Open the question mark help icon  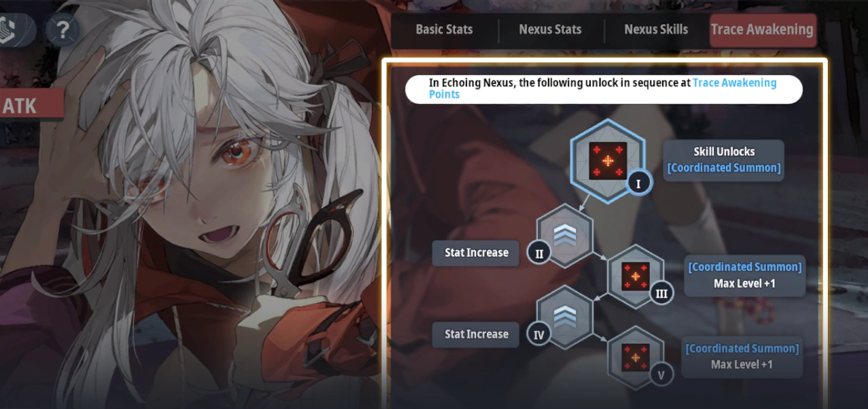point(62,30)
